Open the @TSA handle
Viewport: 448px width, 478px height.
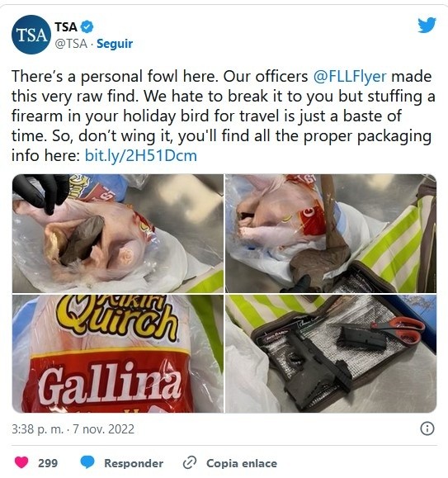[71, 44]
